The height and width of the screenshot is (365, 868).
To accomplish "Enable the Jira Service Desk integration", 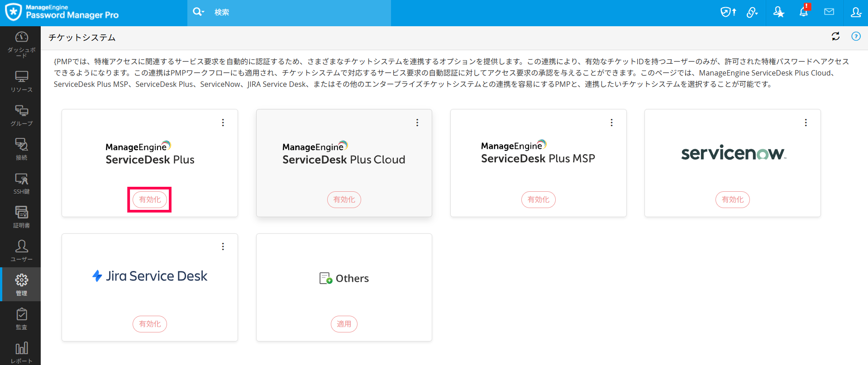I will [150, 324].
